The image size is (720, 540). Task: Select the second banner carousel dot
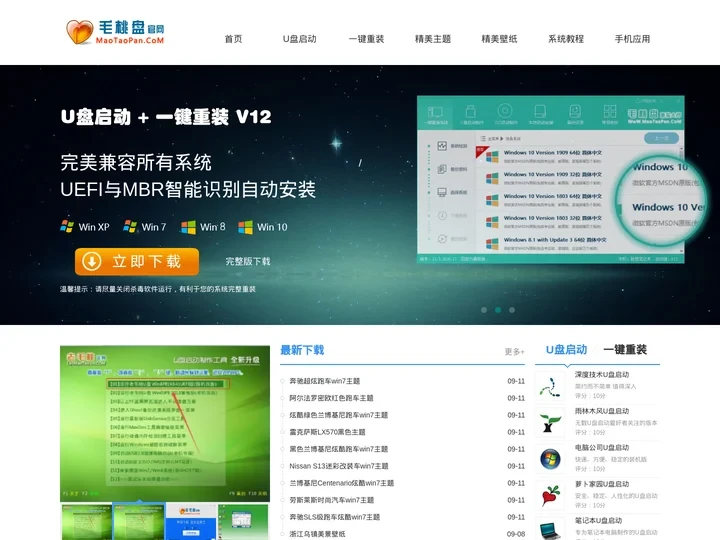pos(498,310)
